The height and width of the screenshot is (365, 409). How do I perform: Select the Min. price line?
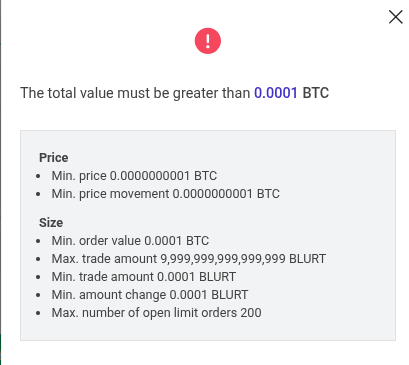tap(134, 176)
